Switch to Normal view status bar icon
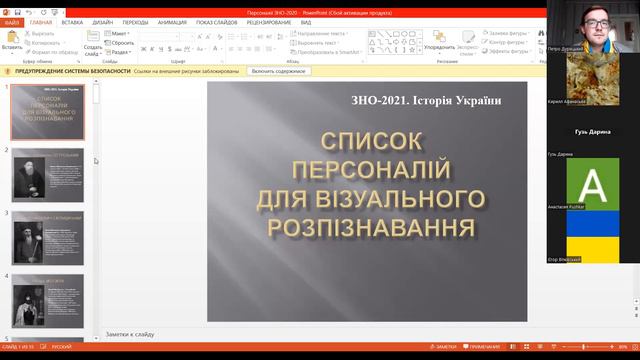 [513, 347]
